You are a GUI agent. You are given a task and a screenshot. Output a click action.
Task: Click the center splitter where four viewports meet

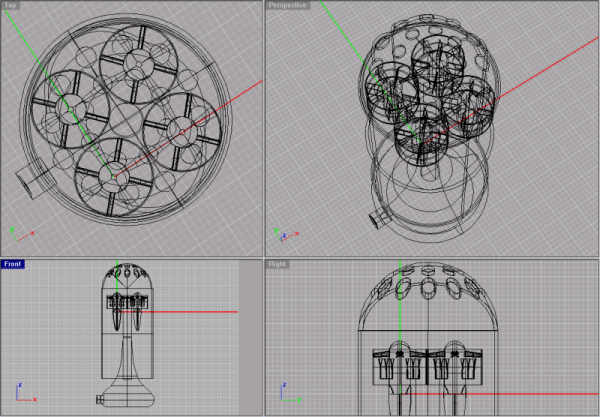click(262, 255)
